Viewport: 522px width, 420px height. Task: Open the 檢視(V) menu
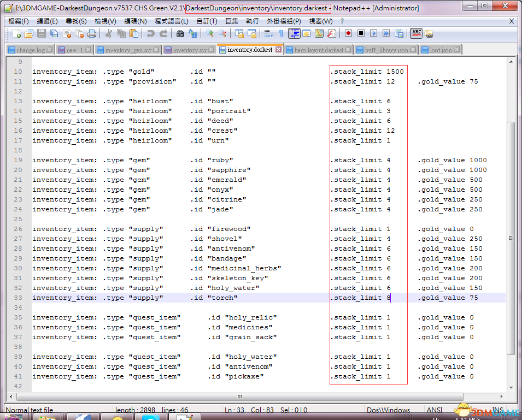tap(105, 21)
